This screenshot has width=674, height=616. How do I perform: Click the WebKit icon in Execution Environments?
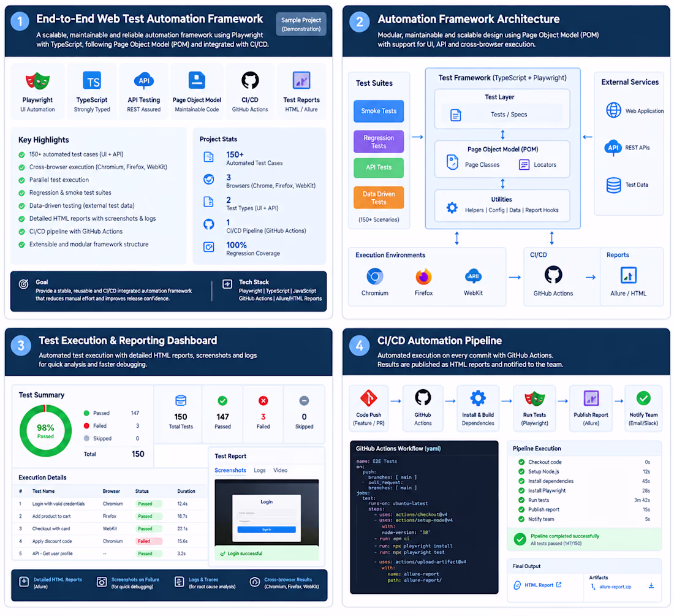[x=473, y=276]
